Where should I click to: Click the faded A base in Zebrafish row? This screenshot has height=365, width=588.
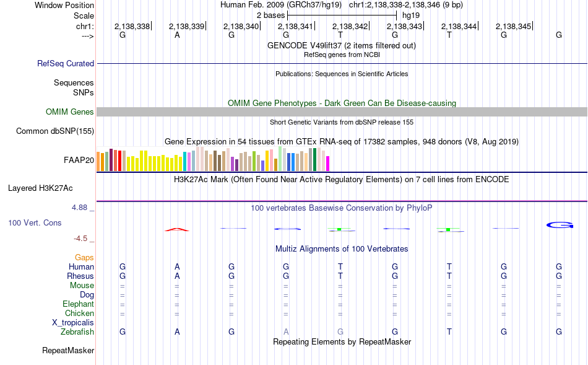coord(286,332)
